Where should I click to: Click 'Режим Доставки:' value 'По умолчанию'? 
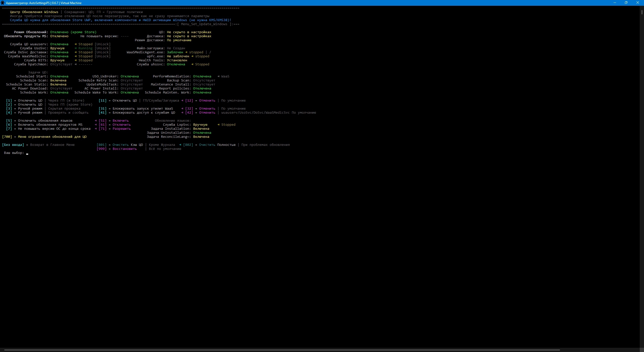179,40
